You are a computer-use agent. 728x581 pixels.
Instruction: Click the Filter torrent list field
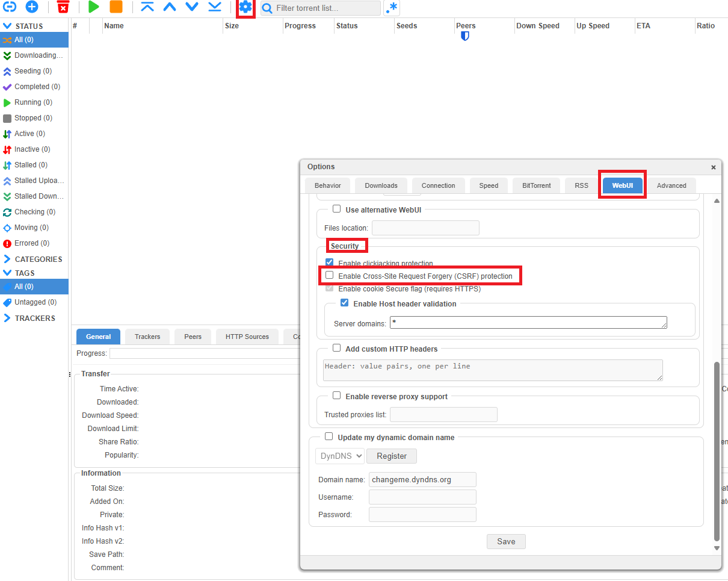[x=321, y=8]
